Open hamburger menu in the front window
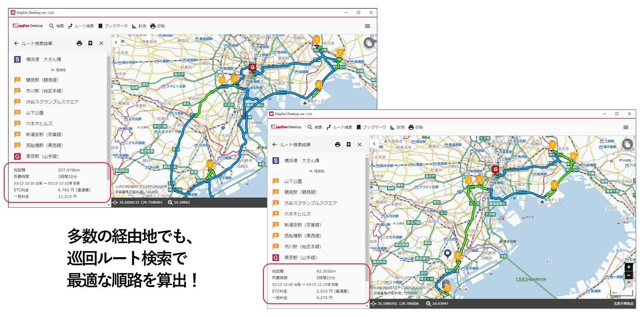The height and width of the screenshot is (317, 644). tap(626, 127)
